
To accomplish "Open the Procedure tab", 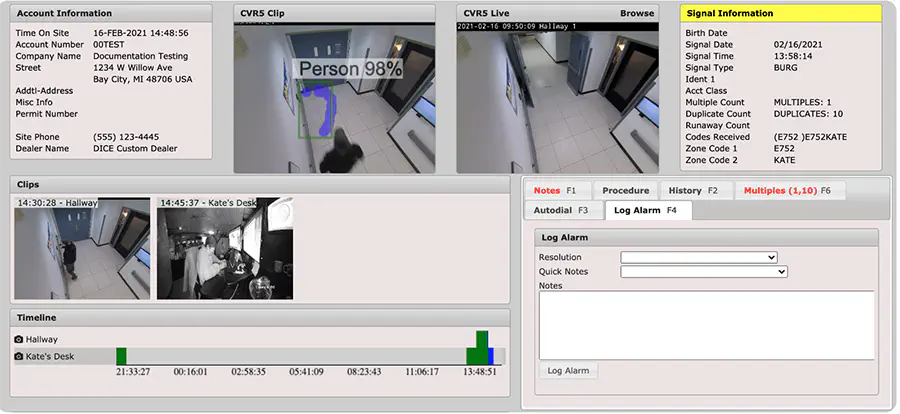I will pyautogui.click(x=626, y=191).
